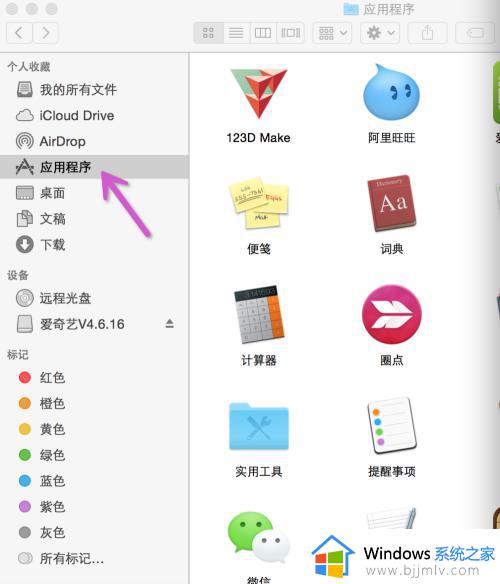
Task: Switch to icon view
Action: (x=208, y=33)
